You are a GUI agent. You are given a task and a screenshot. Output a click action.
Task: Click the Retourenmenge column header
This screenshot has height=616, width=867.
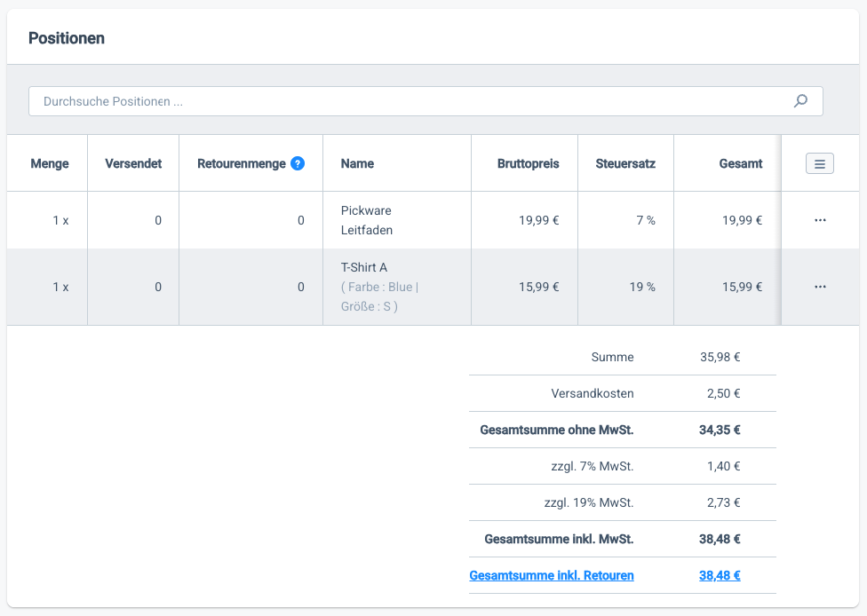pyautogui.click(x=242, y=163)
